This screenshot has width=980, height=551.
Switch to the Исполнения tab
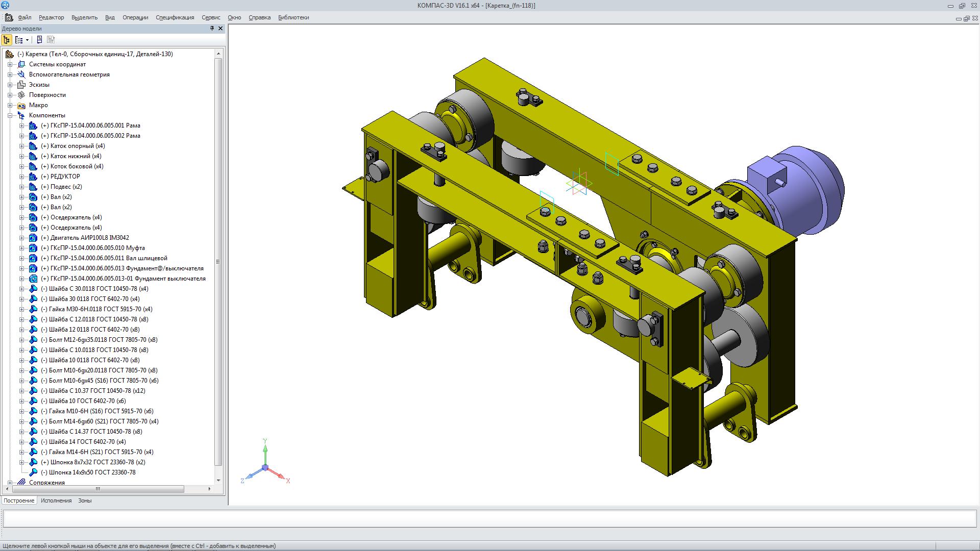click(56, 500)
